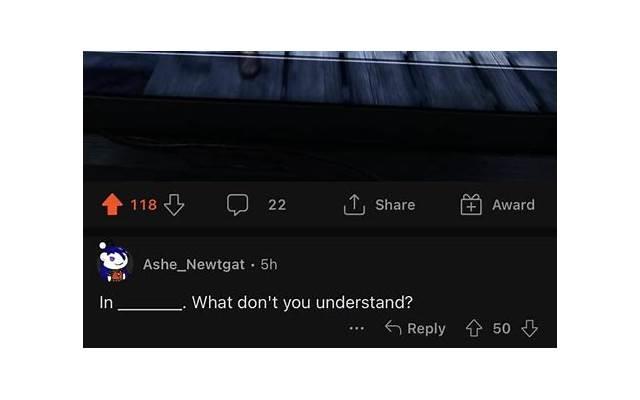
Task: Upvote Ashe_Newtgat's comment
Action: (474, 328)
